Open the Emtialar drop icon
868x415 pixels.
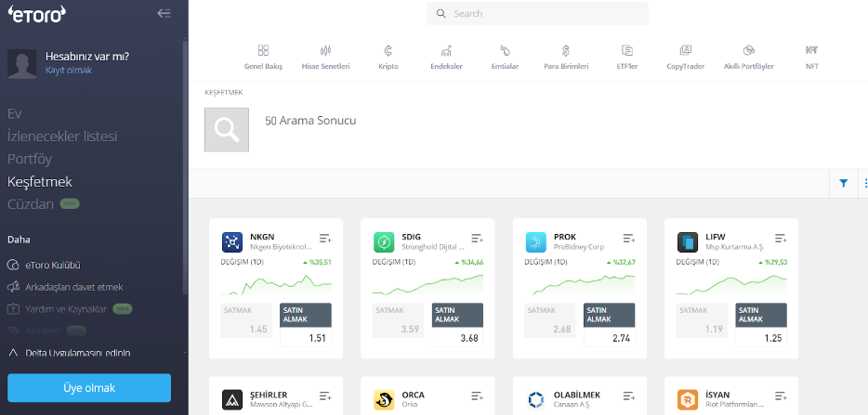tap(505, 51)
